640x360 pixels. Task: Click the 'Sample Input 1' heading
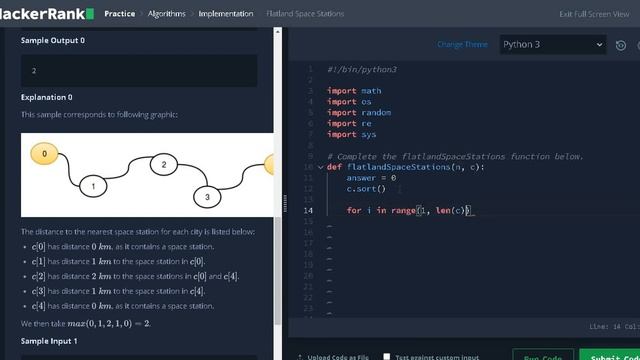pos(49,341)
